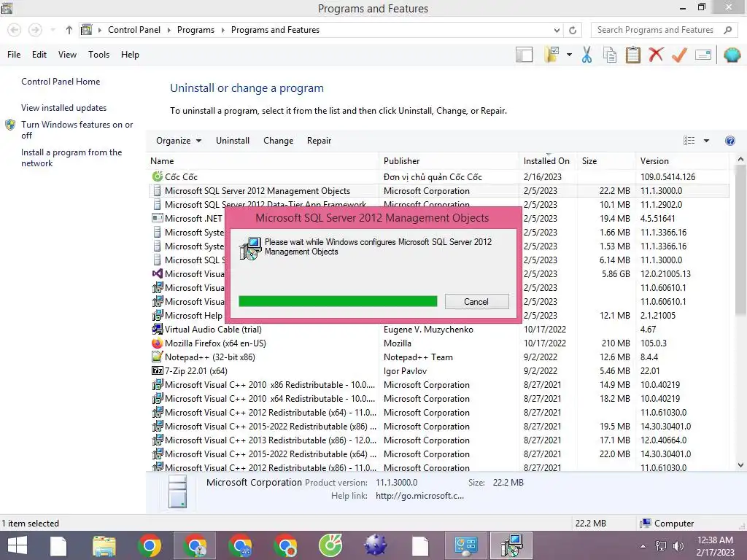Click the Forward navigation arrow
This screenshot has width=747, height=560.
click(35, 30)
